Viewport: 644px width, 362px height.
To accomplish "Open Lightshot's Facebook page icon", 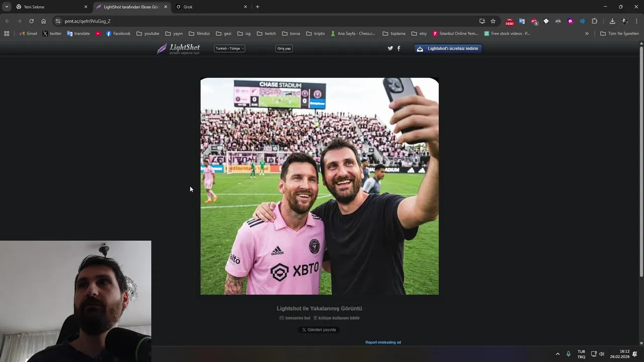I will 399,48.
